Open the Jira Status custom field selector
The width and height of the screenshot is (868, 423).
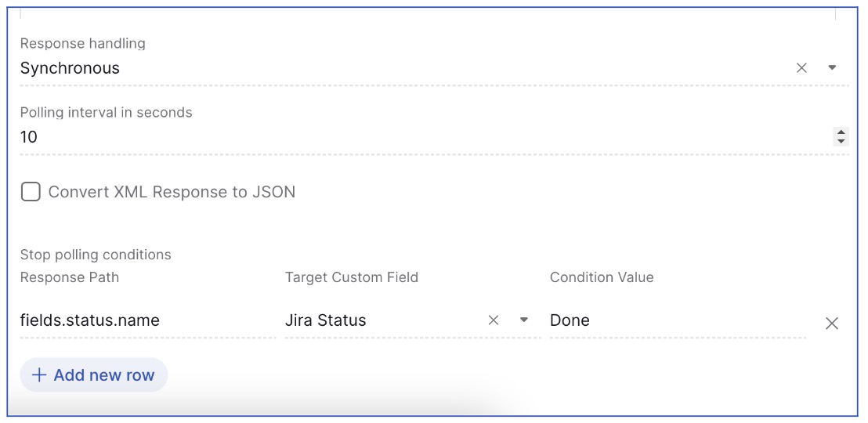[376, 320]
